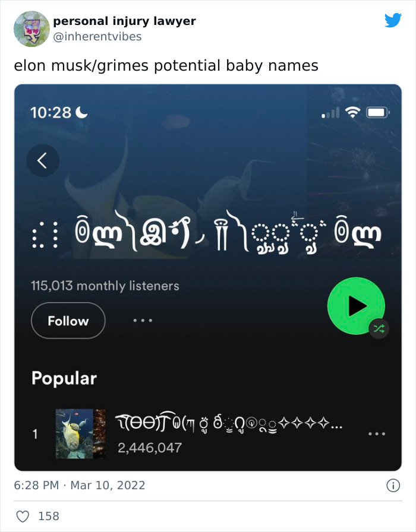Image resolution: width=416 pixels, height=532 pixels.
Task: Tap the Twitter bird logo
Action: 393,21
